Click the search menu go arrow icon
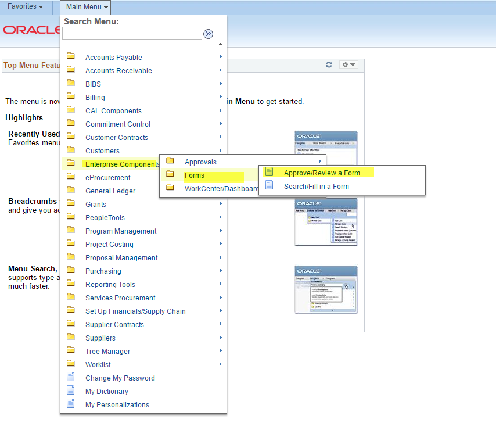Image resolution: width=496 pixels, height=448 pixels. [208, 34]
